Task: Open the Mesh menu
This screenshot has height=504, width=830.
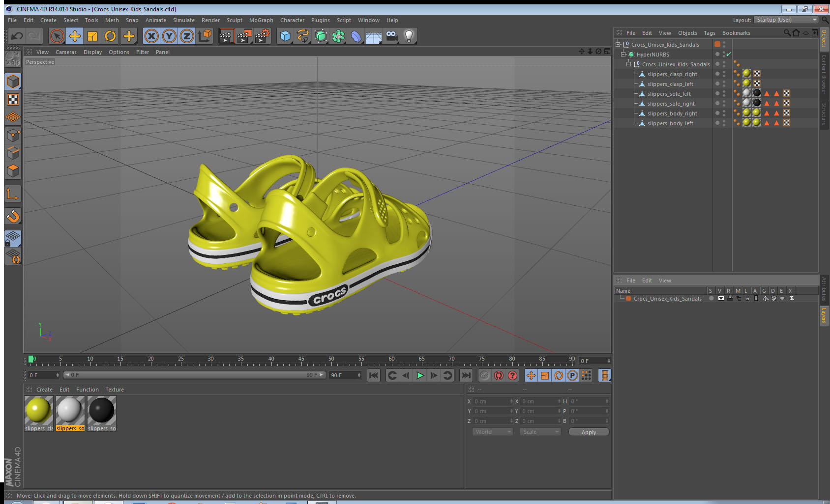Action: pos(112,20)
